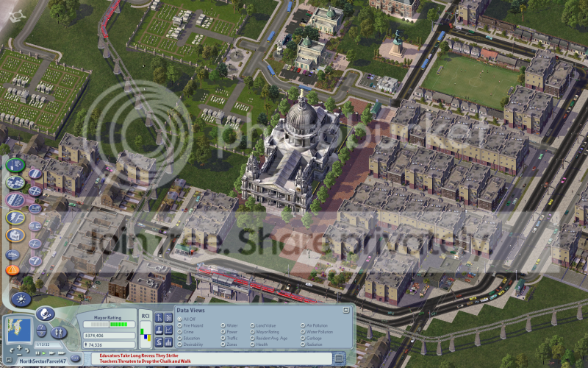Image resolution: width=588 pixels, height=368 pixels.
Task: Set simulation to normal play speed
Action: coord(44,353)
